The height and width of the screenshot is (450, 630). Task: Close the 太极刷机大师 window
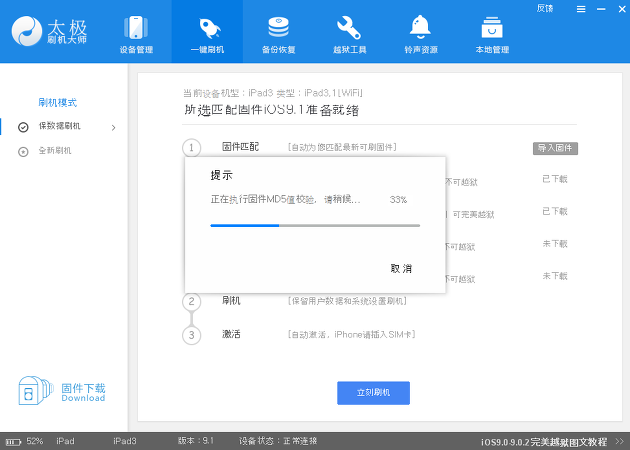pyautogui.click(x=622, y=9)
